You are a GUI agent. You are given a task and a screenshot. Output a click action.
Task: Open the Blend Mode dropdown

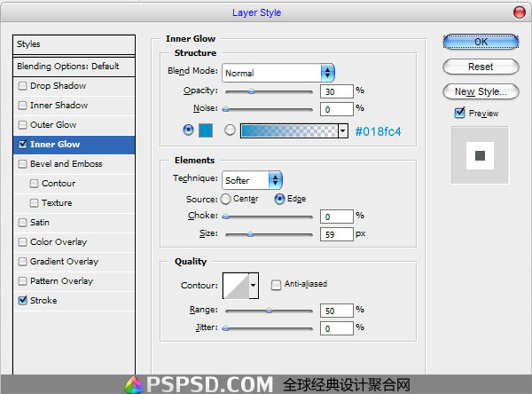coord(278,73)
